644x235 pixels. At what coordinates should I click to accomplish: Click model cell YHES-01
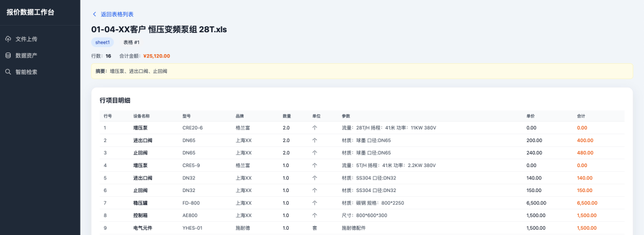point(192,228)
